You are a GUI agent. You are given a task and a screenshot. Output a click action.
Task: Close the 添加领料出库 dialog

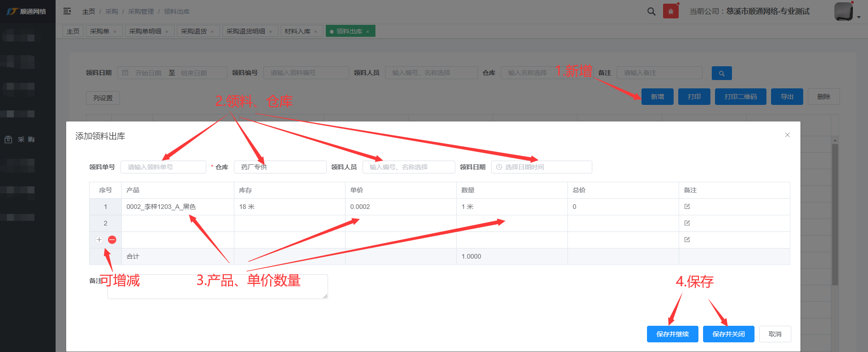787,135
